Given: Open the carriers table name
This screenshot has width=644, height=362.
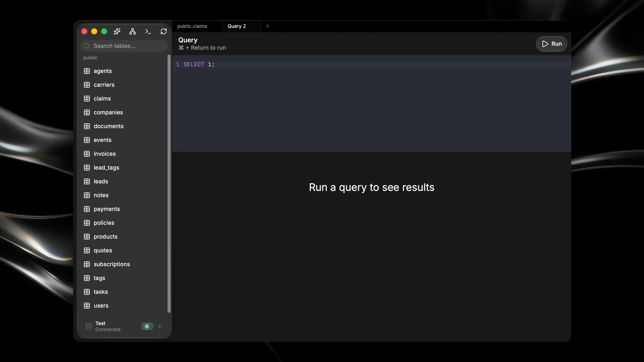Looking at the screenshot, I should point(104,85).
